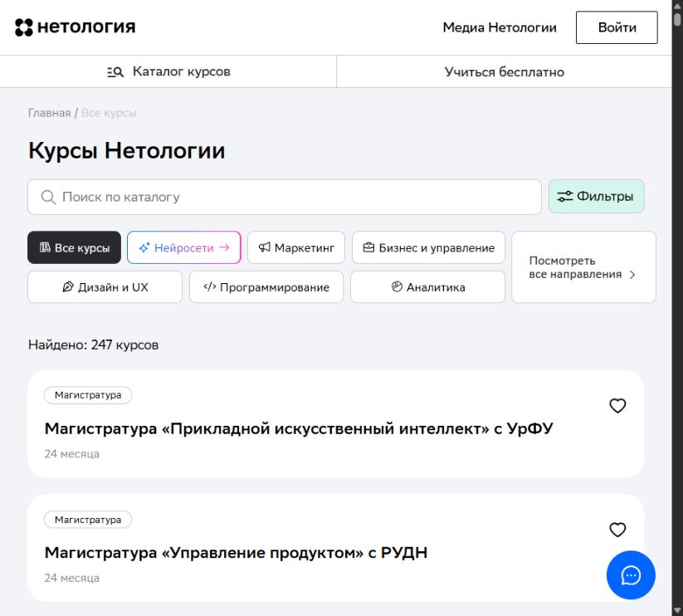This screenshot has width=683, height=616.
Task: Click 24 месяца on the РУДН card
Action: pyautogui.click(x=72, y=578)
